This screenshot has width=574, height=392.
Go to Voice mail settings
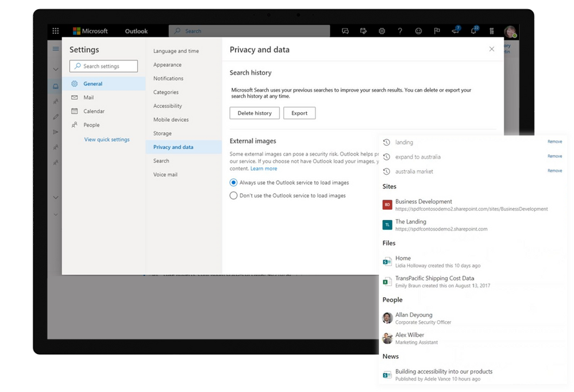165,174
